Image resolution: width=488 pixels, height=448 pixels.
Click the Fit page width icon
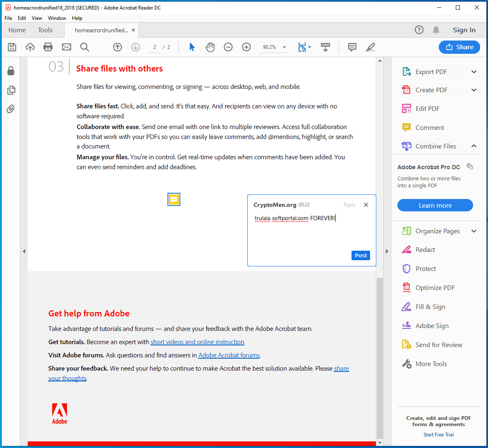click(302, 47)
